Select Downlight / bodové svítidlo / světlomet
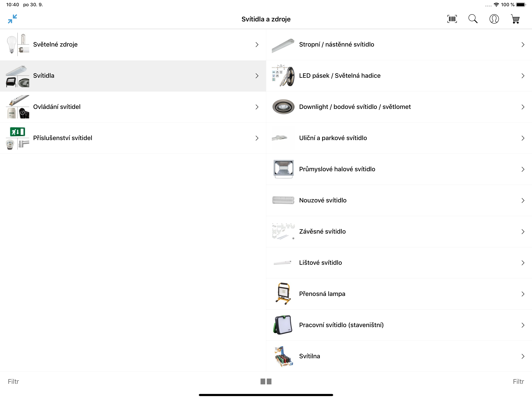The width and height of the screenshot is (532, 399). tap(399, 107)
